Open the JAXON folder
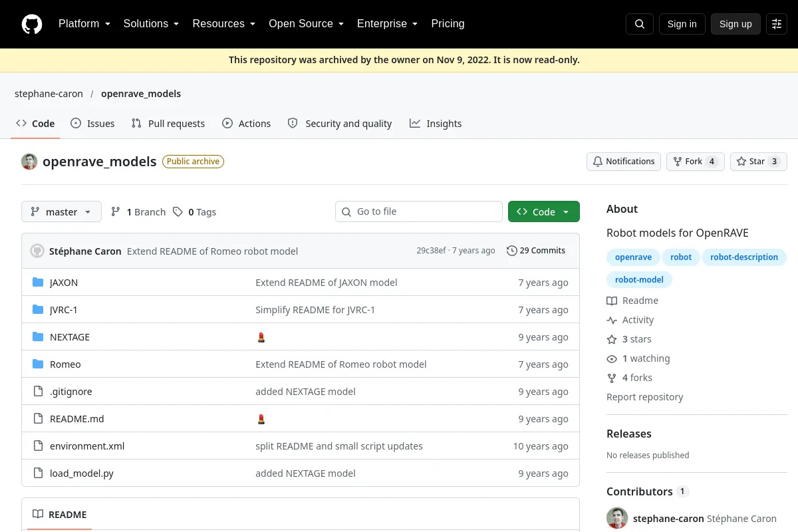 click(x=64, y=283)
